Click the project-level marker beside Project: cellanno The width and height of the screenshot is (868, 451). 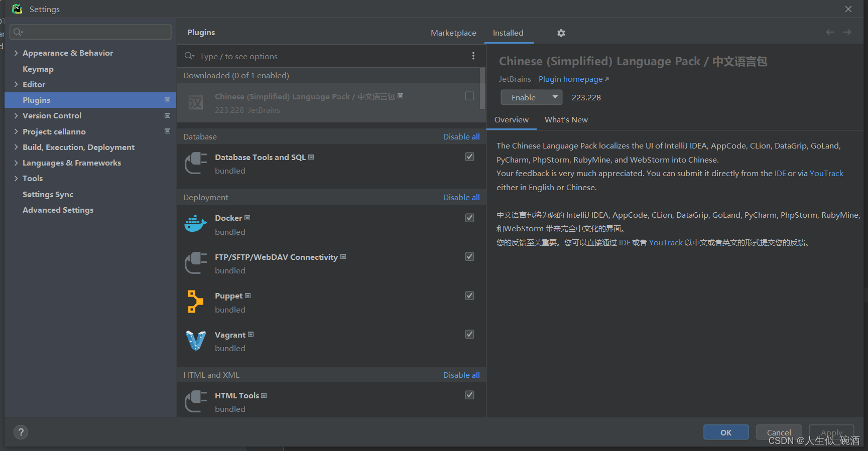pos(168,131)
